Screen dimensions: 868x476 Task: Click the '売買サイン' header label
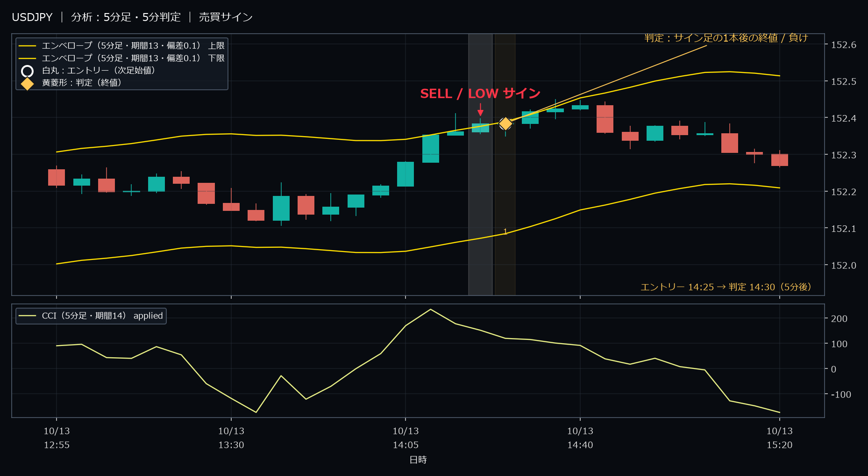pyautogui.click(x=226, y=17)
